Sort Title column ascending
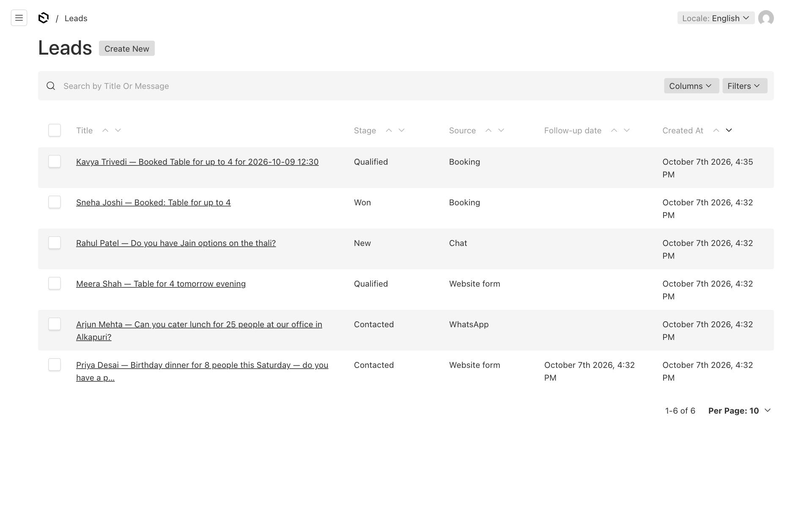 point(105,130)
